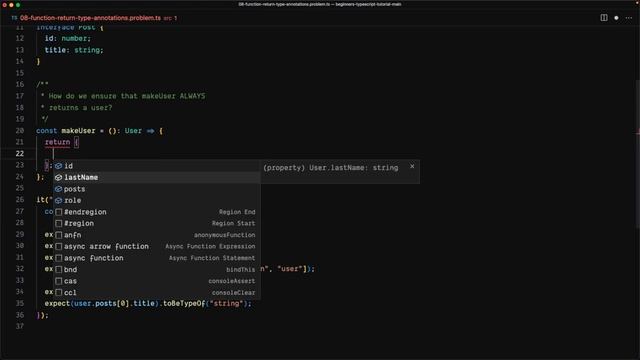Pick the ccl consoleClear snippet
Screen dimensions: 640x360
[157, 292]
